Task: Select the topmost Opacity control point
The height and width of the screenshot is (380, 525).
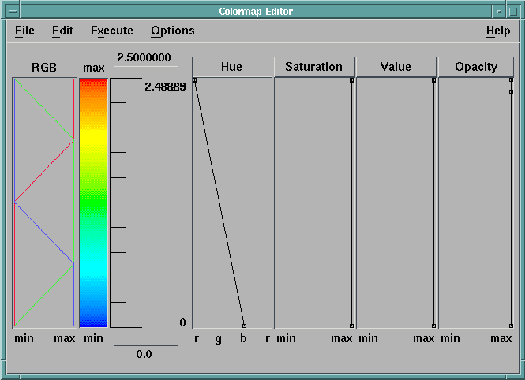Action: coord(511,80)
